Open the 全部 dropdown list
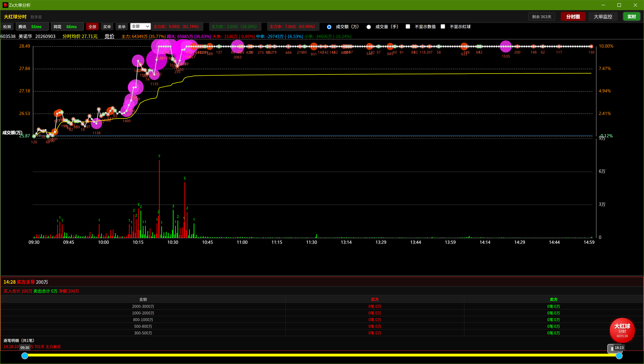Screen dimensions: 644x364 (x=140, y=26)
